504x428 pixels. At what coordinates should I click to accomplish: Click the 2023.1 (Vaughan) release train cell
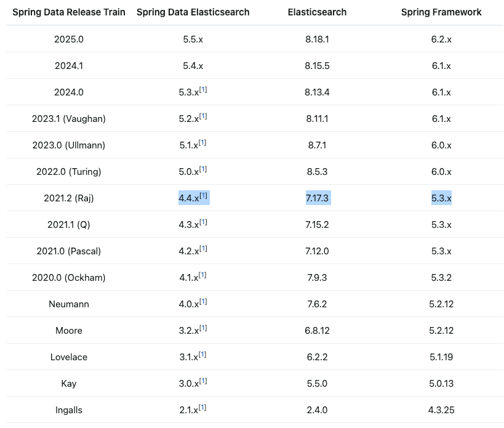click(x=69, y=119)
